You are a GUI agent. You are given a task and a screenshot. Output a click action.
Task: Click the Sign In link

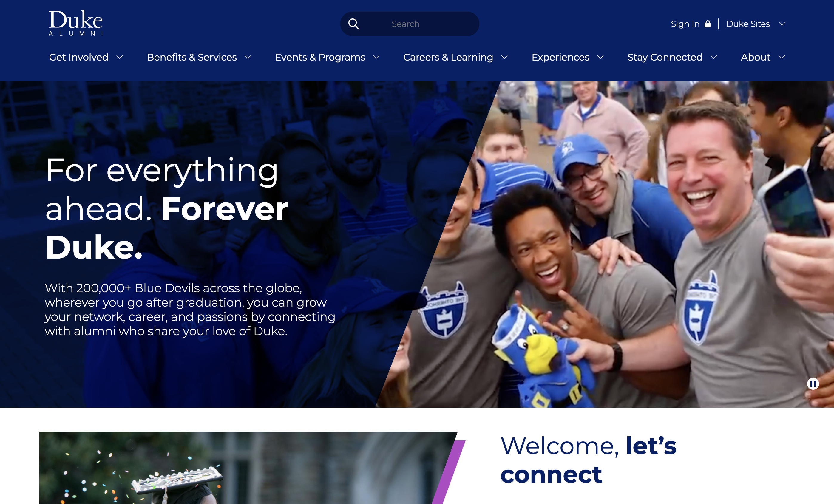pos(685,24)
